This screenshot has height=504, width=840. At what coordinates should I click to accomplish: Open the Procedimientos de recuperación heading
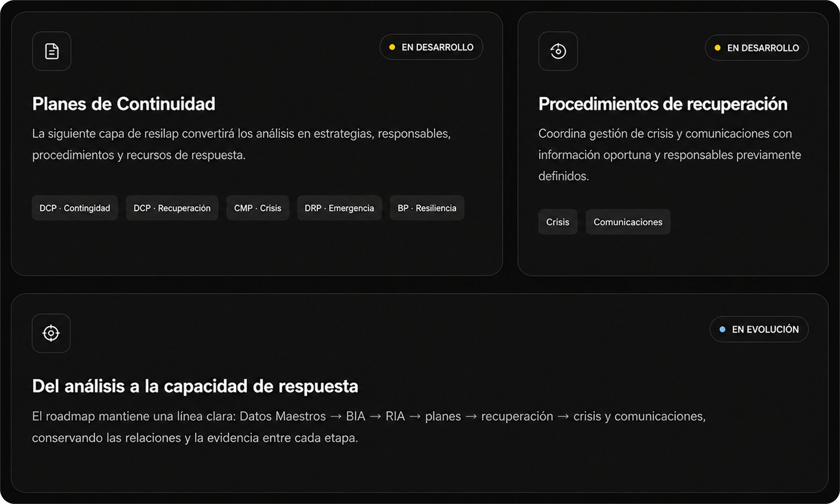(x=663, y=104)
